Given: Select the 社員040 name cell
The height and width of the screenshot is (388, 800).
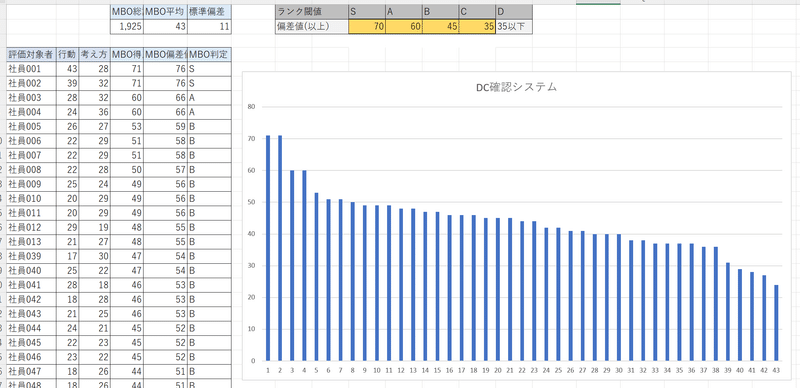Looking at the screenshot, I should pyautogui.click(x=31, y=270).
